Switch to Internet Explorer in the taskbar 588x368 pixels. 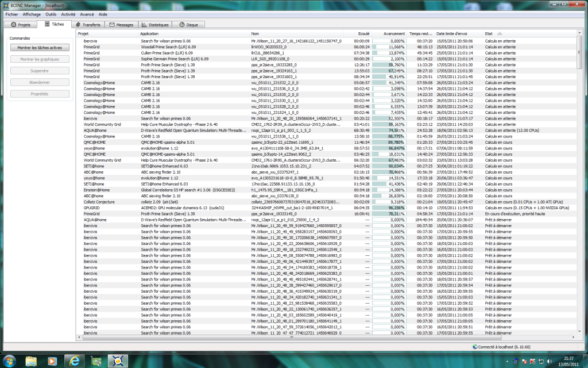75,361
